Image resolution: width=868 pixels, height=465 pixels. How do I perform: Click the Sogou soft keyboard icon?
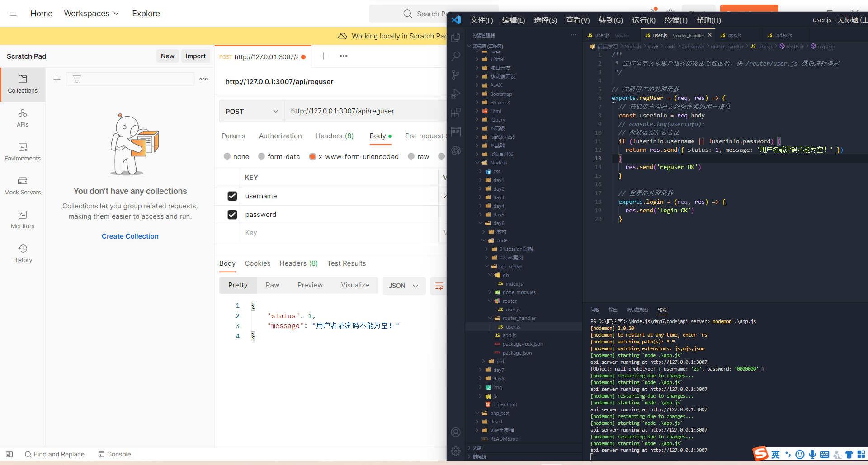(x=825, y=455)
